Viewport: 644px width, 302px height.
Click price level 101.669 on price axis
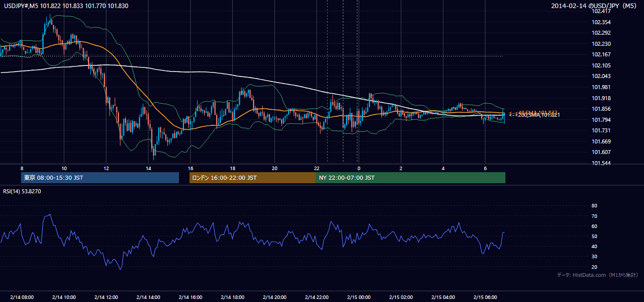tap(601, 141)
